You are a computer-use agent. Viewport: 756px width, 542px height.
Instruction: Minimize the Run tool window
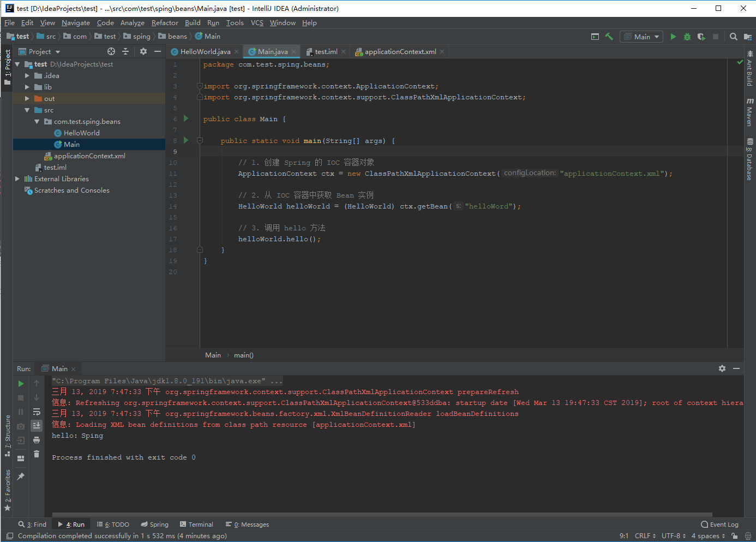tap(736, 368)
